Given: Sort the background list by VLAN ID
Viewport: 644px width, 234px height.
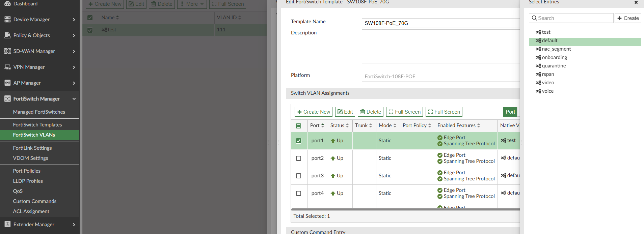Looking at the screenshot, I should 229,18.
